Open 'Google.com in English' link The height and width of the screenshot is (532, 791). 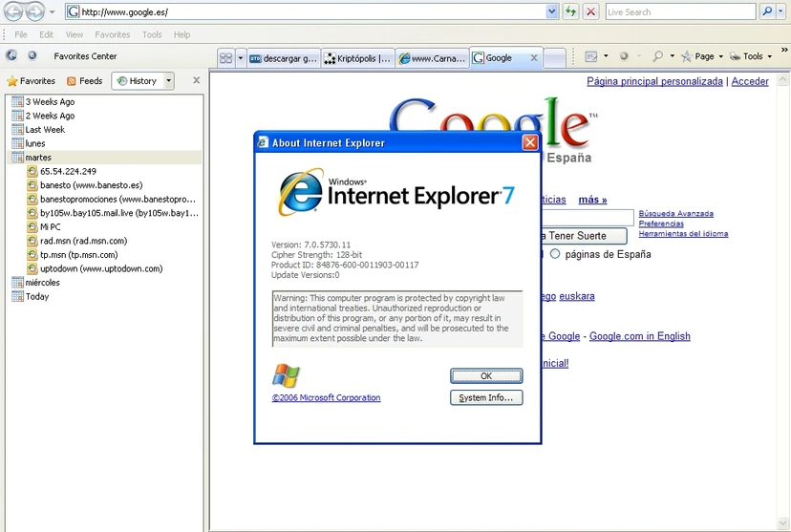click(640, 336)
